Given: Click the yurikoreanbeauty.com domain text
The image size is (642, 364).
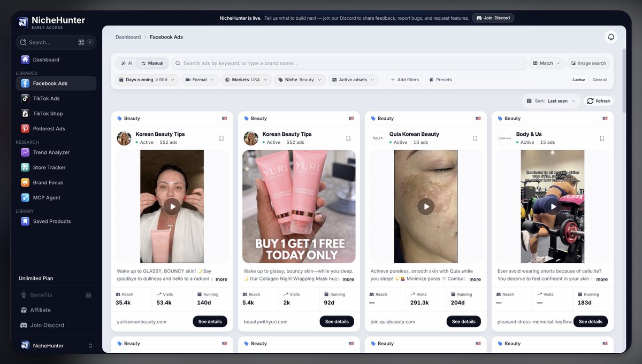Looking at the screenshot, I should pos(142,322).
